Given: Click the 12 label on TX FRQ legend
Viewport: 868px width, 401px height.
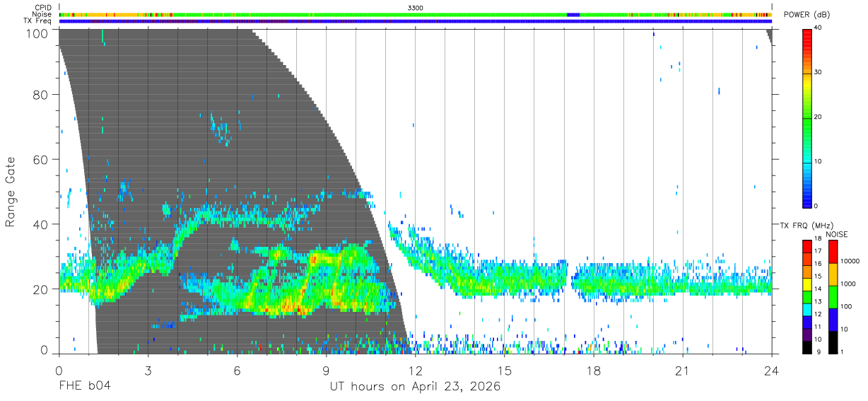Looking at the screenshot, I should click(x=818, y=315).
